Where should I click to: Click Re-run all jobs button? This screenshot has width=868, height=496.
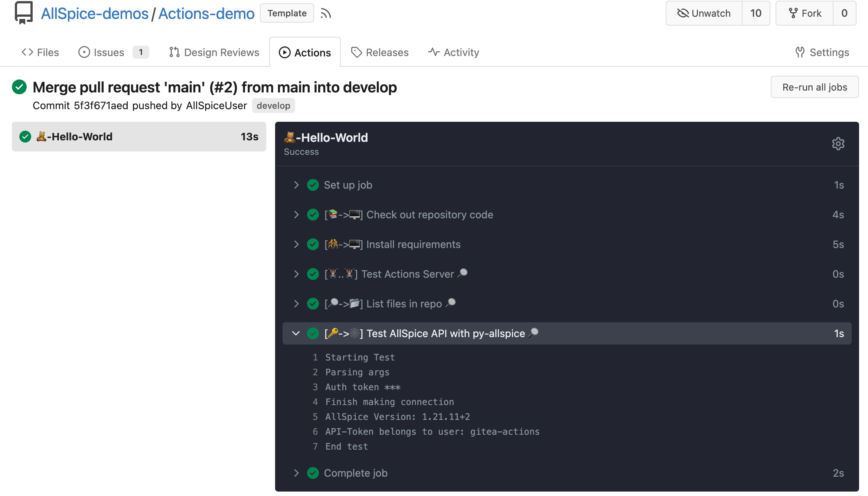815,87
